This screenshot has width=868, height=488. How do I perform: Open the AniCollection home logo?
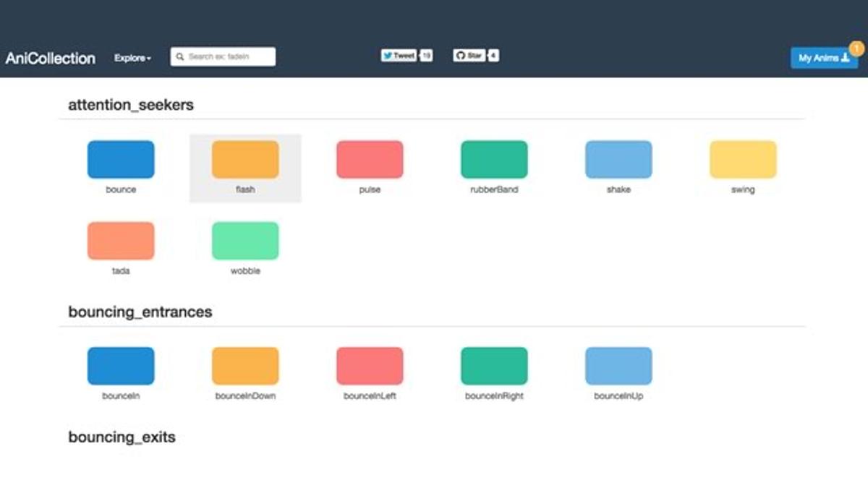pos(50,58)
